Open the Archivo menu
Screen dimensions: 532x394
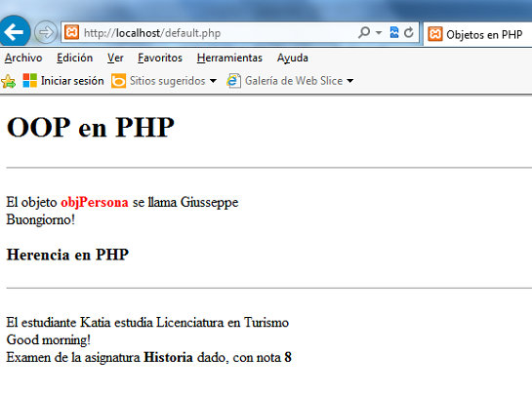[23, 58]
